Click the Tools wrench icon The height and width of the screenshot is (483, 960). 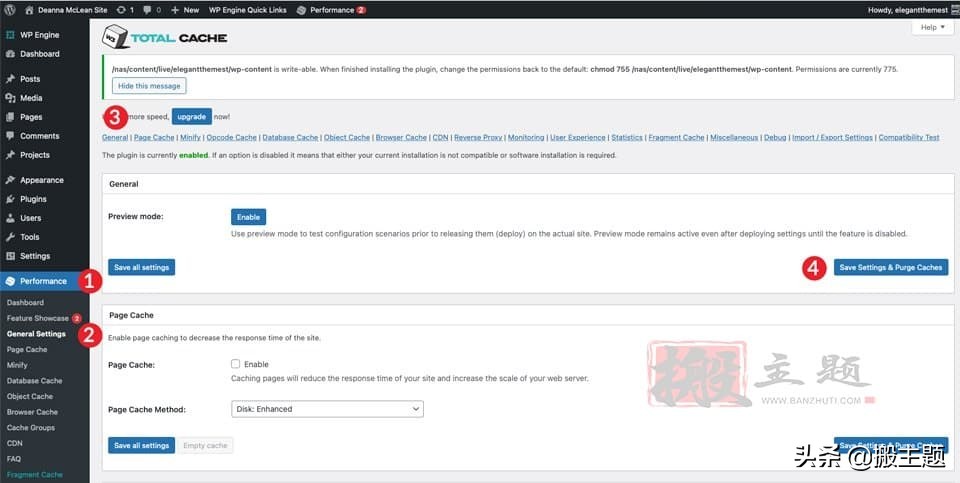tap(10, 237)
